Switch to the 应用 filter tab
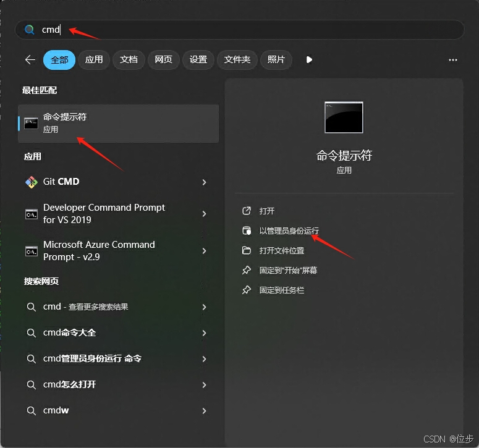Image resolution: width=479 pixels, height=448 pixels. (x=94, y=60)
